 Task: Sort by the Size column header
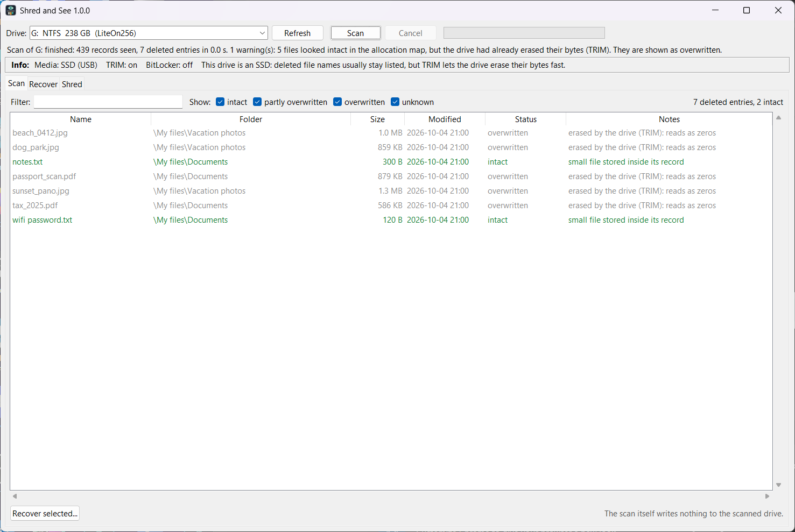[377, 119]
